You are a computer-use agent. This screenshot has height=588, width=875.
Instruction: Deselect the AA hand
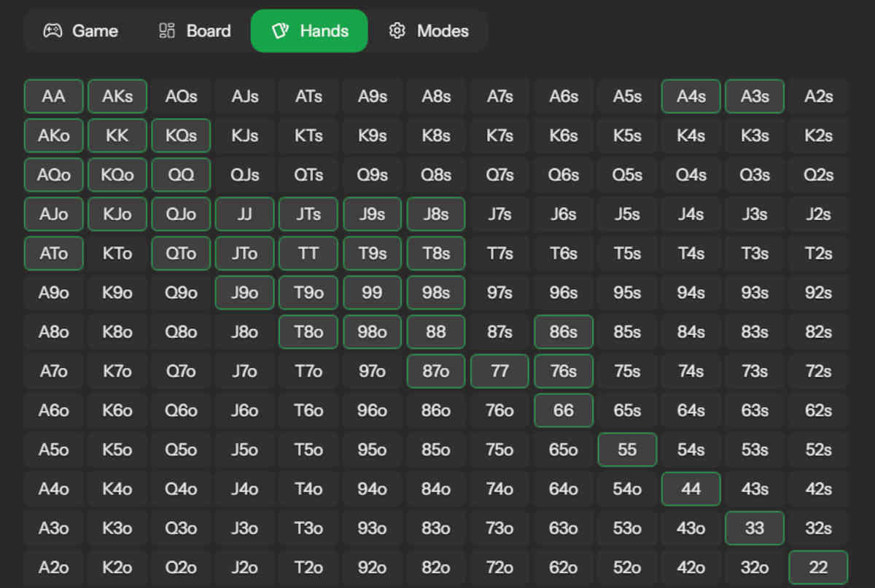(53, 96)
